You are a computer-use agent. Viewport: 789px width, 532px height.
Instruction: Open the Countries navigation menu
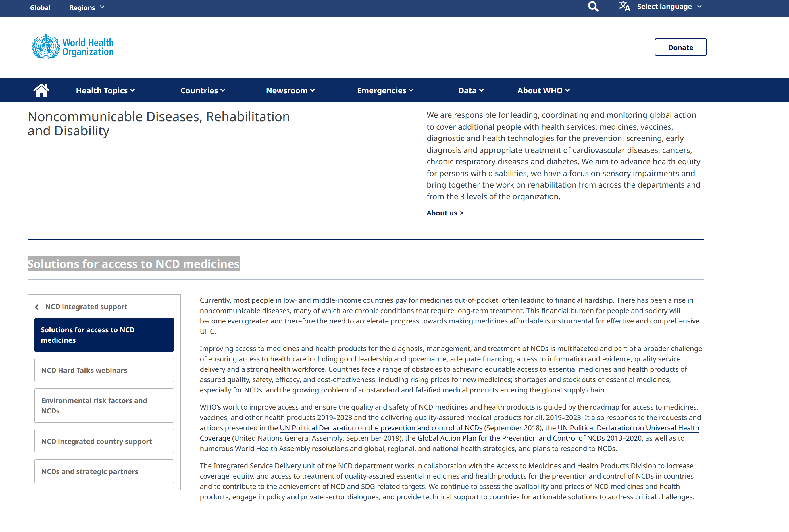tap(203, 90)
